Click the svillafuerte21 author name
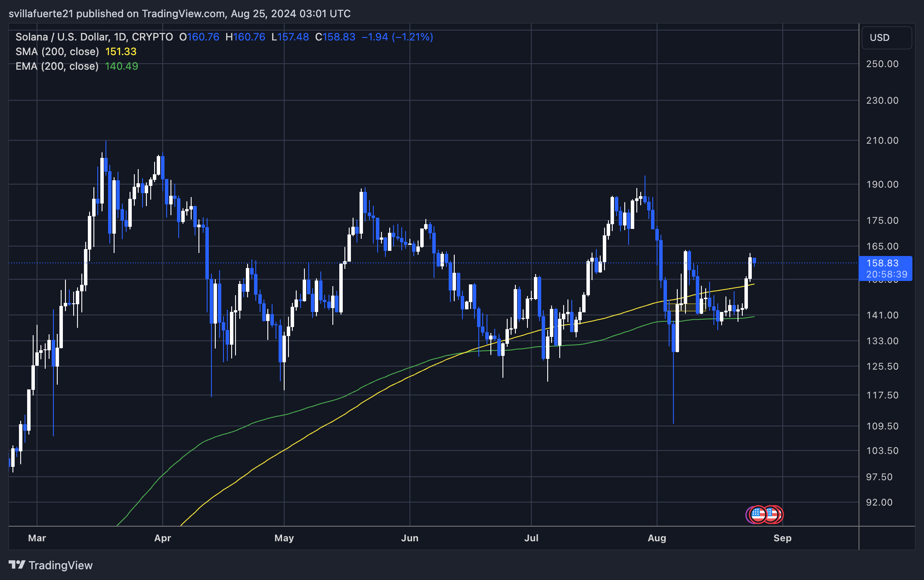 (41, 13)
